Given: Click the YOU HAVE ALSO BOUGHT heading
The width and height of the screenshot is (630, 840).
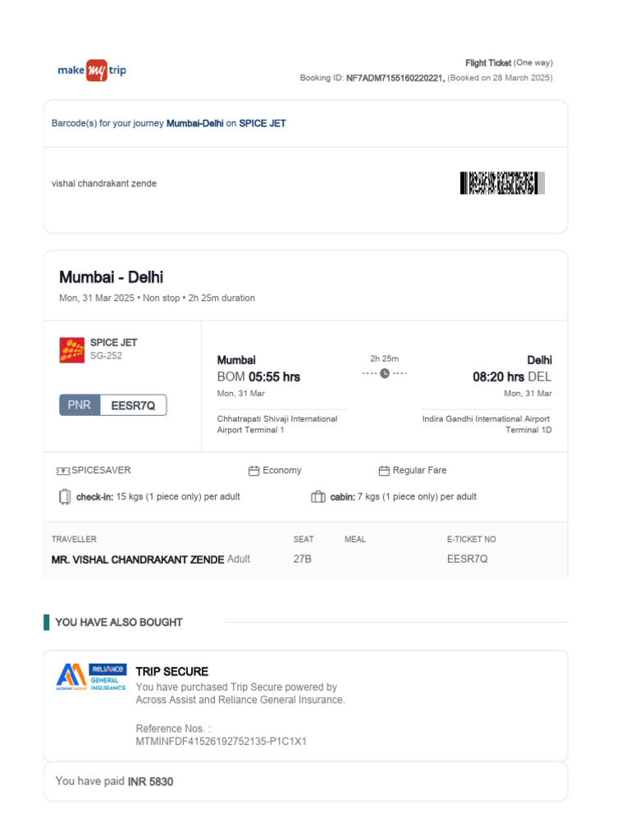Looking at the screenshot, I should (119, 623).
